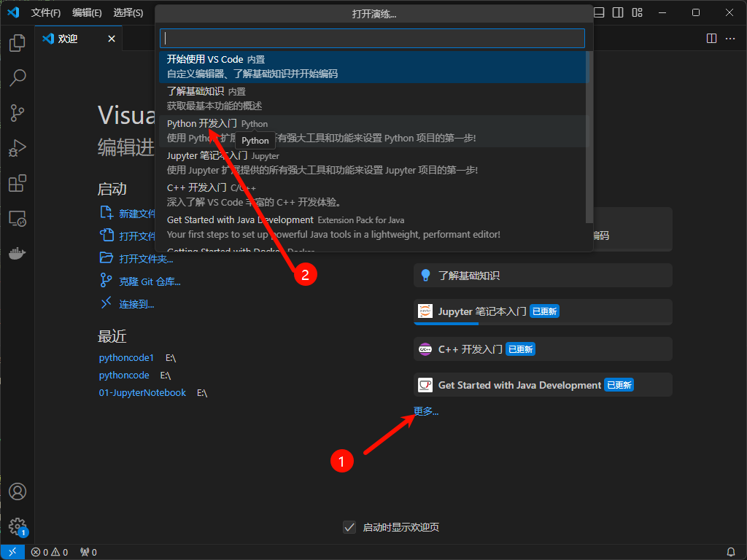Open Remote Explorer icon in activity bar
This screenshot has height=560, width=747.
(18, 219)
